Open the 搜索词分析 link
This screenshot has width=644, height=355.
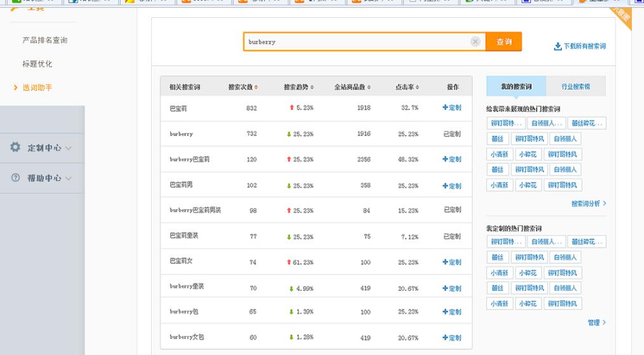588,204
